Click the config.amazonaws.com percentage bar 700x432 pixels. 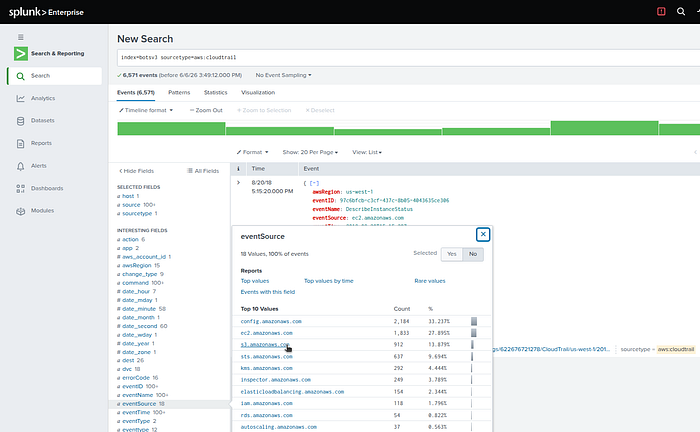(x=474, y=321)
